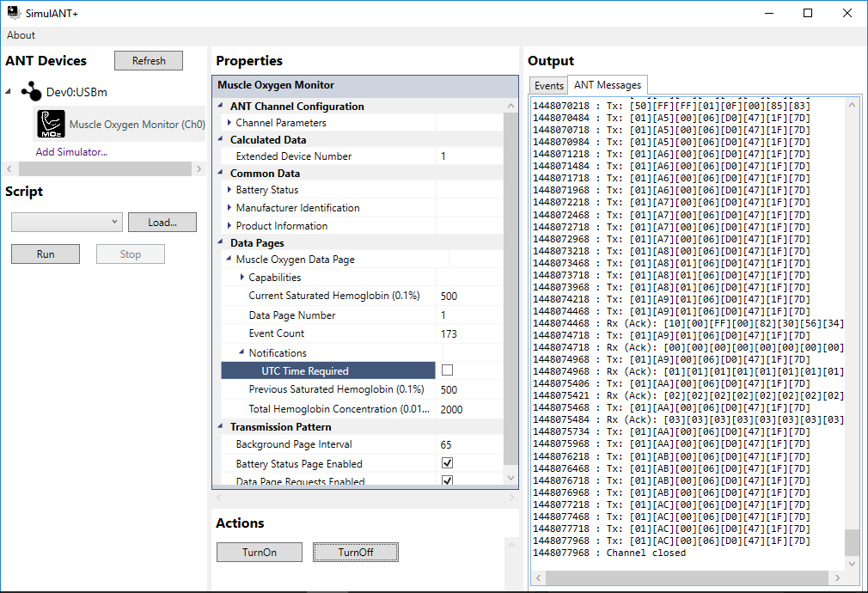Screen dimensions: 868x593
Task: Edit Previous Saturated Hemoglobin value 500
Action: pos(469,390)
